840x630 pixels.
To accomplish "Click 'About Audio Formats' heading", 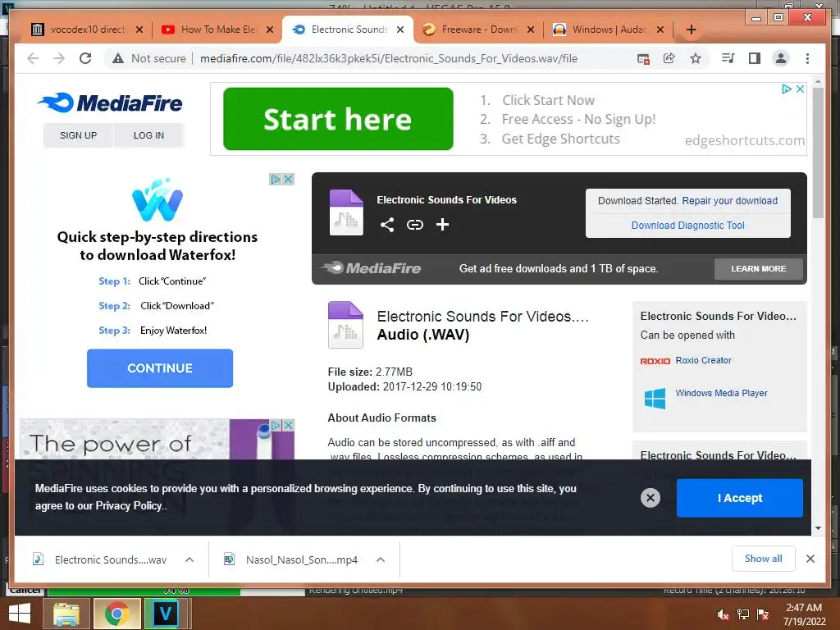I will 382,418.
